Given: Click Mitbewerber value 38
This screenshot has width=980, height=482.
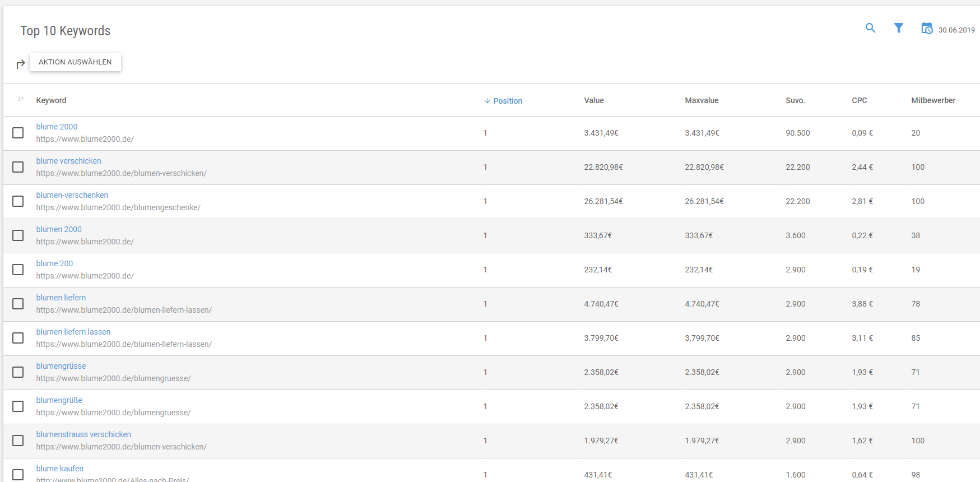Looking at the screenshot, I should [x=916, y=235].
